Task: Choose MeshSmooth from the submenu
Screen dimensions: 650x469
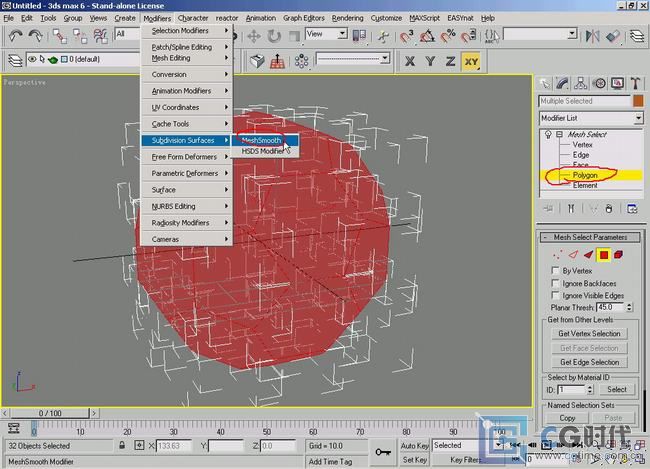Action: [264, 140]
